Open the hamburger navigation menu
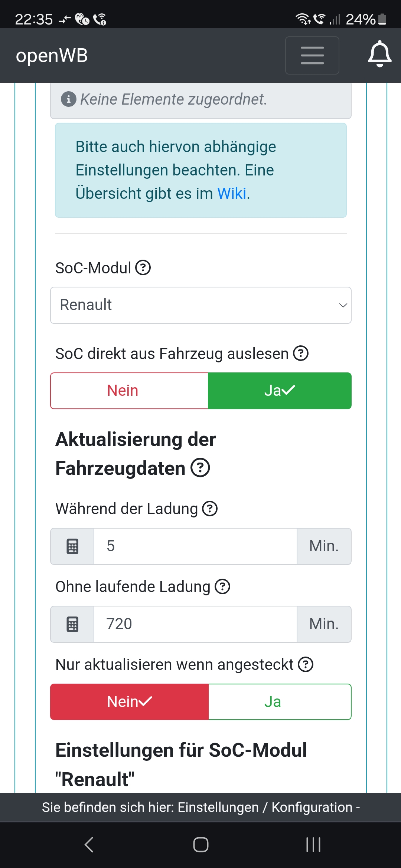 tap(312, 55)
